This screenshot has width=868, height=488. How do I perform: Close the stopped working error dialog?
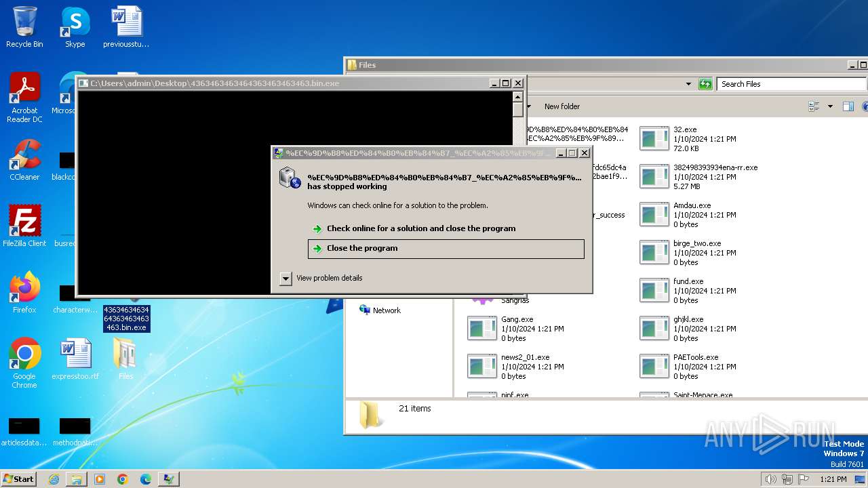[585, 153]
